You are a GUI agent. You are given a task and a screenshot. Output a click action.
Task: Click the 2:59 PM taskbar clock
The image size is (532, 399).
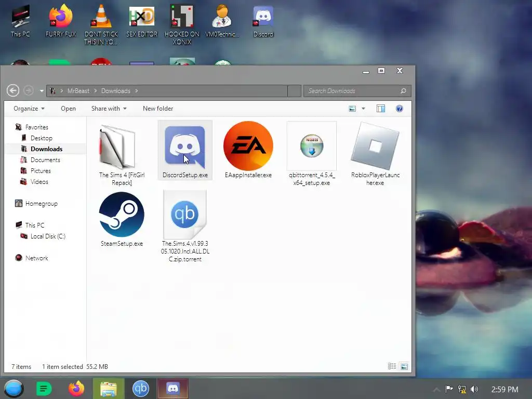click(x=504, y=389)
